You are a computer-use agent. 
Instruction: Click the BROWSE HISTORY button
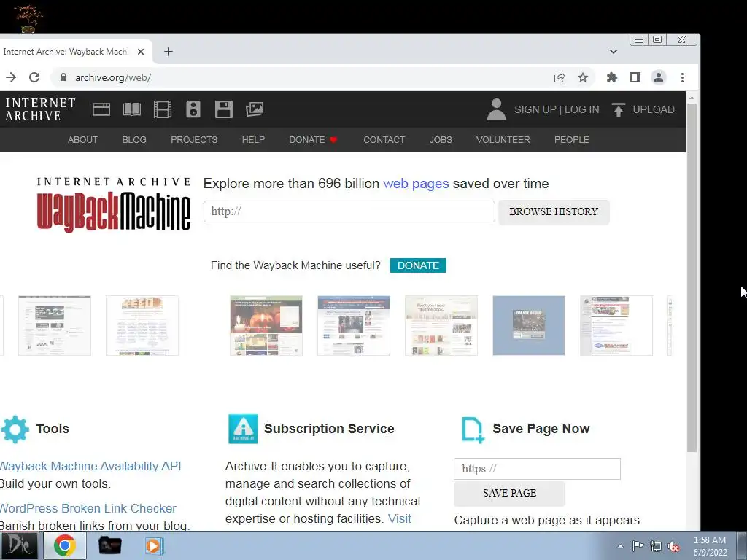[x=554, y=212]
